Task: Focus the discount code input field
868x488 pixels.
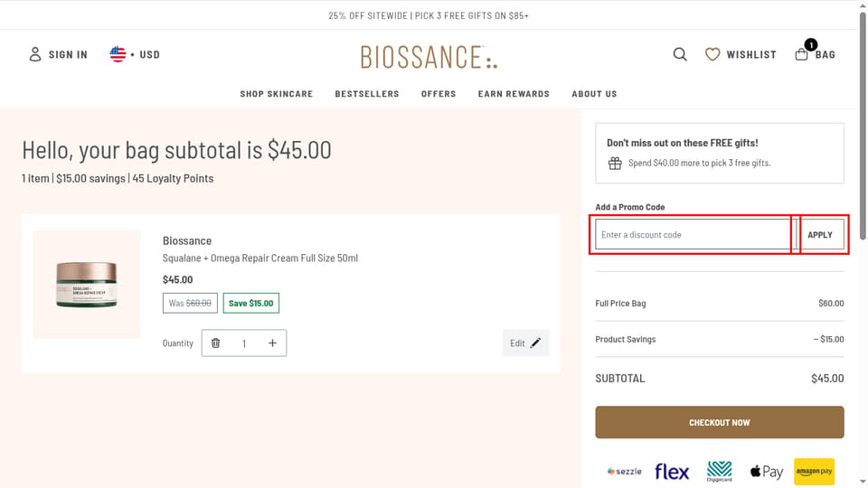Action: coord(695,235)
